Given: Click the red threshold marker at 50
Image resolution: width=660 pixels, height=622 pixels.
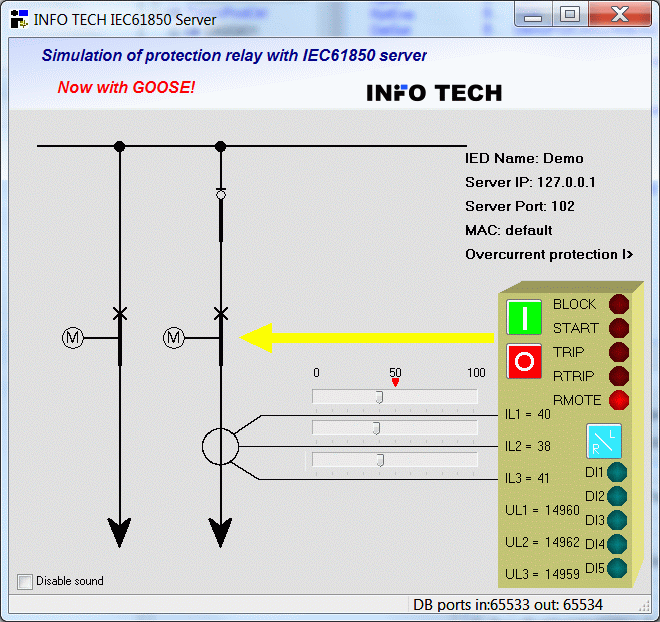Looking at the screenshot, I should point(395,382).
